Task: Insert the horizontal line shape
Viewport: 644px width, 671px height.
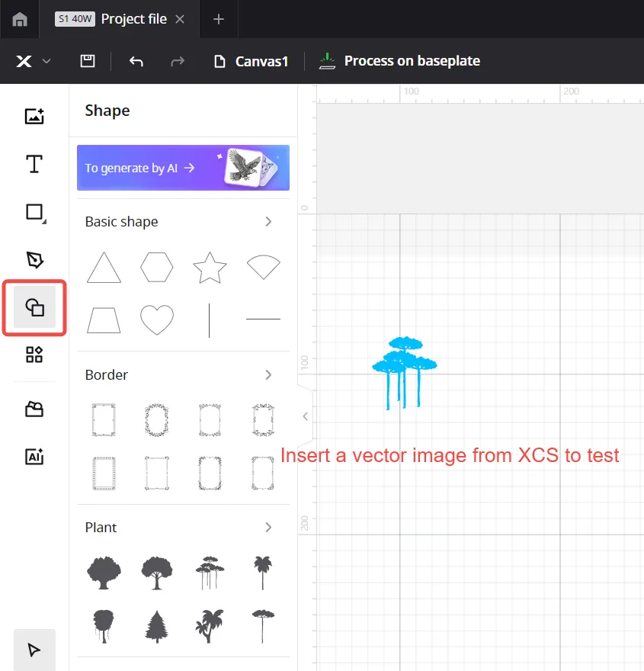Action: (264, 319)
